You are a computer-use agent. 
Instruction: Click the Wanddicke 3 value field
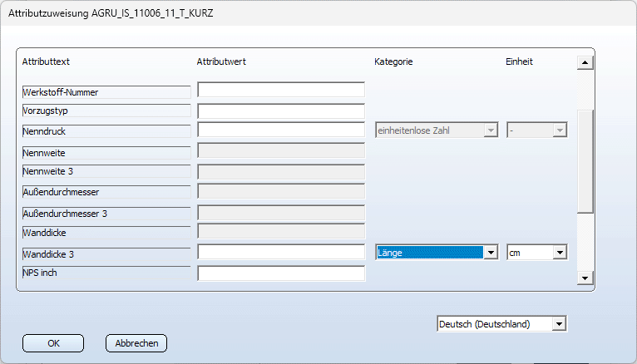(x=281, y=252)
